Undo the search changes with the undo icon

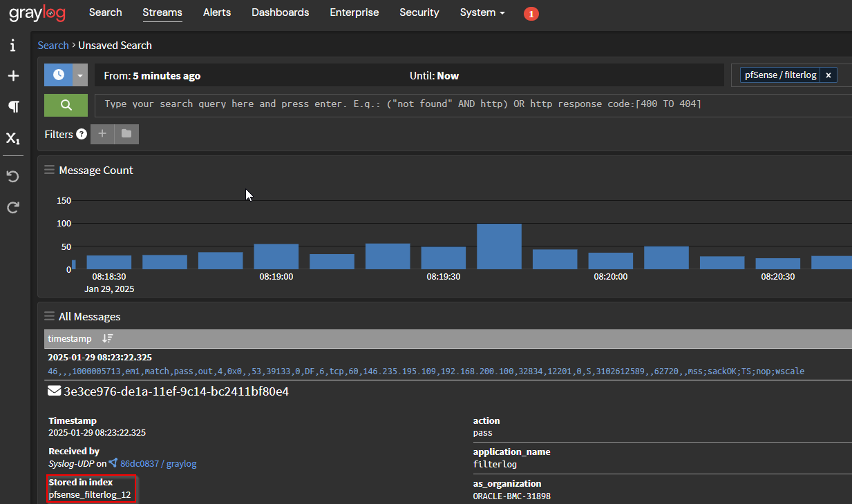click(13, 176)
